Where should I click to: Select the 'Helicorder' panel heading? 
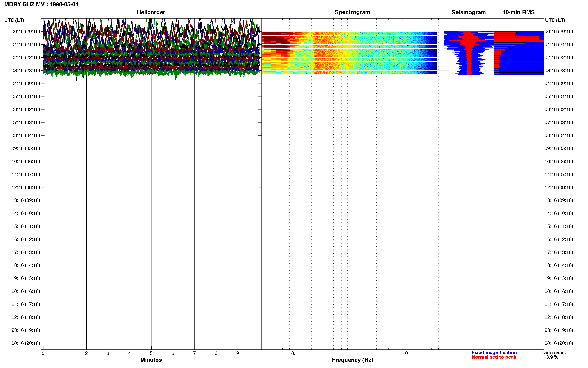click(x=151, y=12)
